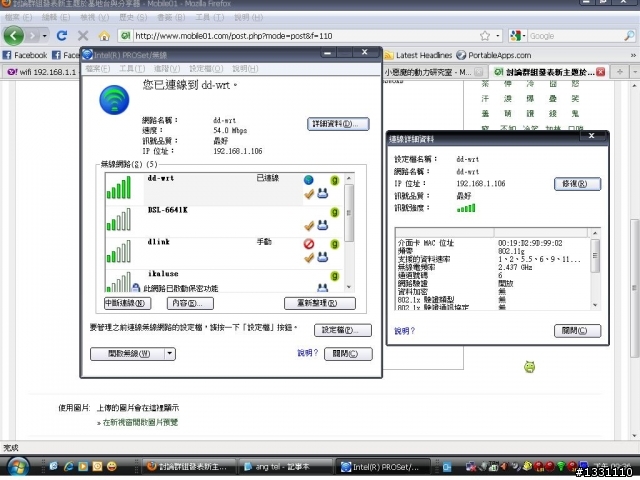
Task: Click green smiley emoticon on page
Action: tap(529, 367)
